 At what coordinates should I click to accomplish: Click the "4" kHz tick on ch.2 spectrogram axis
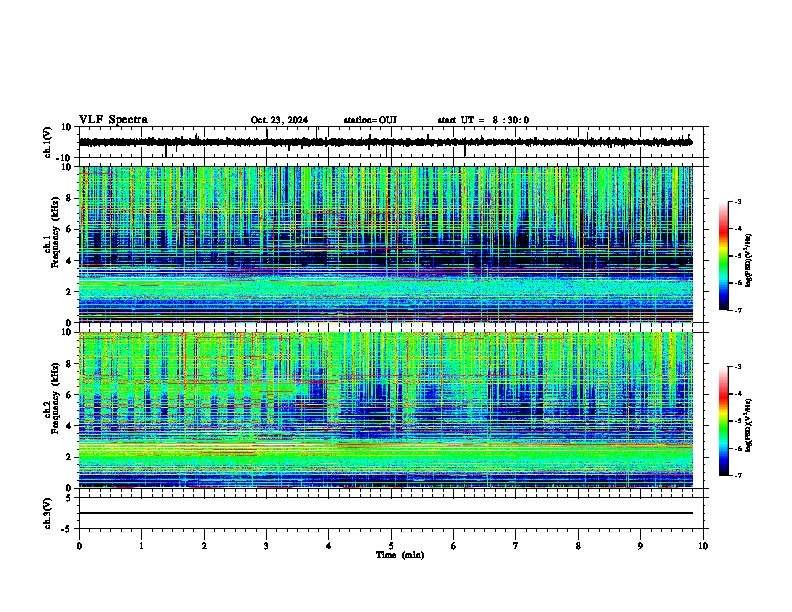click(70, 426)
